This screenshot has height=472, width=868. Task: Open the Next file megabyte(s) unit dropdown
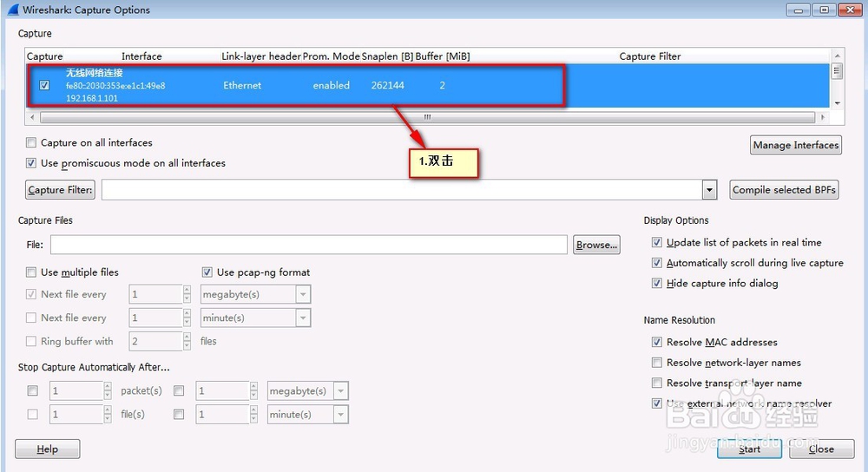pos(303,294)
